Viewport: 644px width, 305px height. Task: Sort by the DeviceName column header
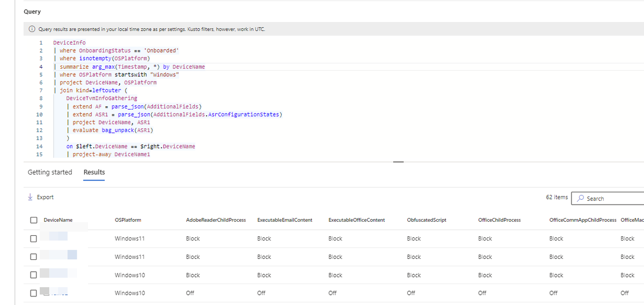(58, 220)
